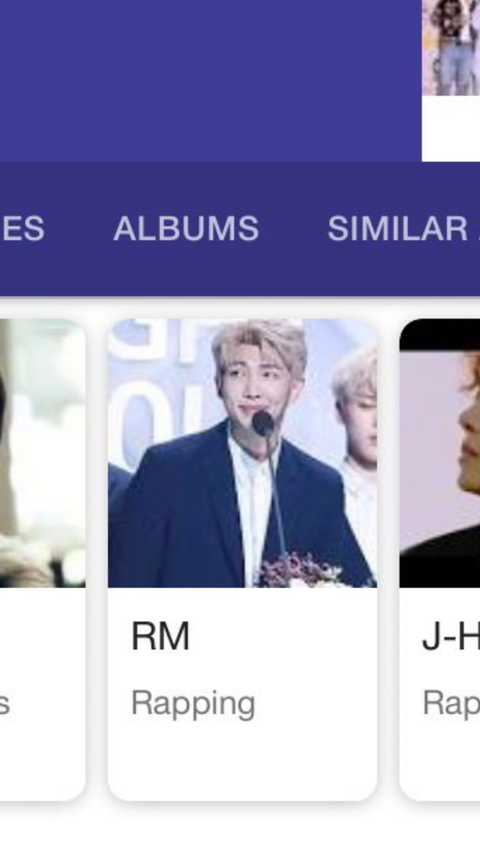Screen dimensions: 480x854
Task: Click the microphone in RM's photo
Action: click(x=263, y=424)
